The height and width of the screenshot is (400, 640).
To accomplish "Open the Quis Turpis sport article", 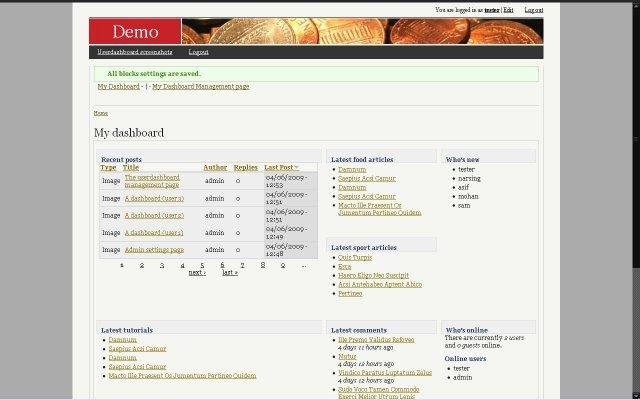I will click(x=355, y=258).
